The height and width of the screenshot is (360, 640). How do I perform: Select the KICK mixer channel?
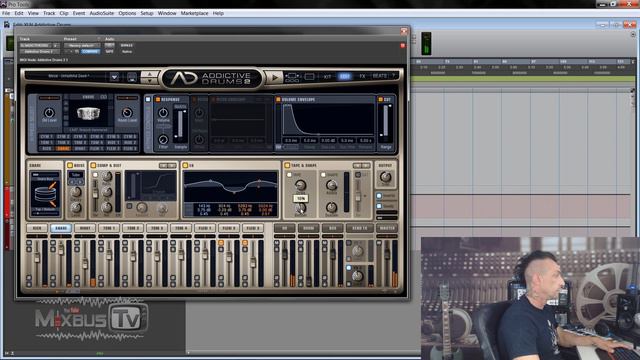click(x=37, y=228)
